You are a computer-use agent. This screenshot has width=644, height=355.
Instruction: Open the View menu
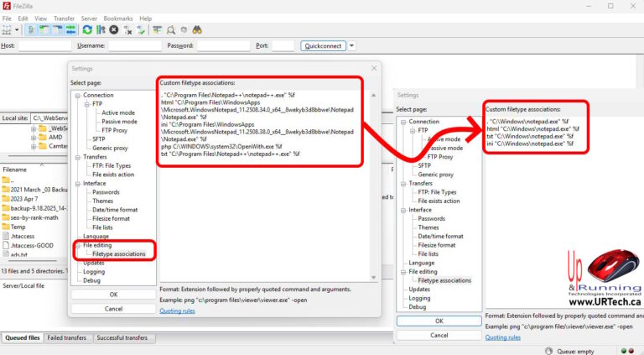40,18
